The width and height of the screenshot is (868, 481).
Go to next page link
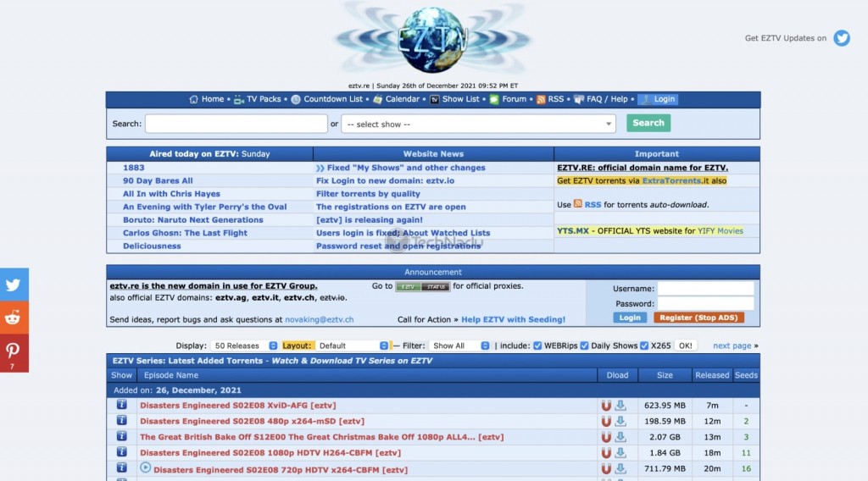[x=732, y=346]
